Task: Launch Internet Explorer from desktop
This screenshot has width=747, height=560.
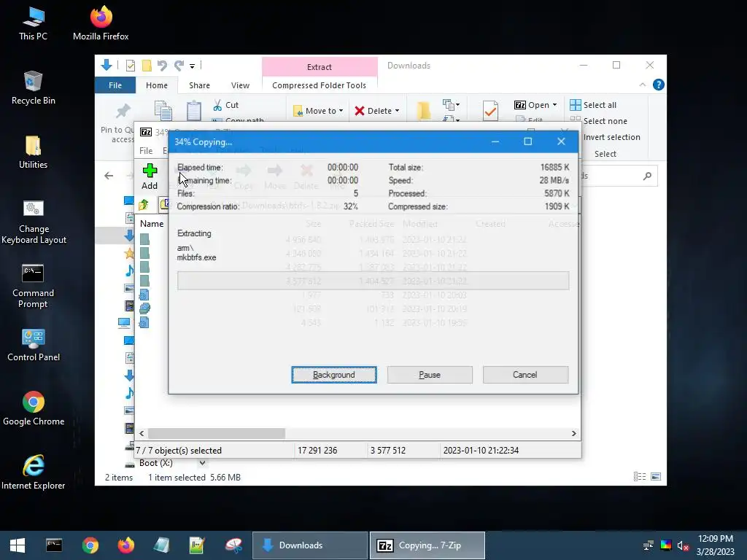Action: [x=34, y=472]
